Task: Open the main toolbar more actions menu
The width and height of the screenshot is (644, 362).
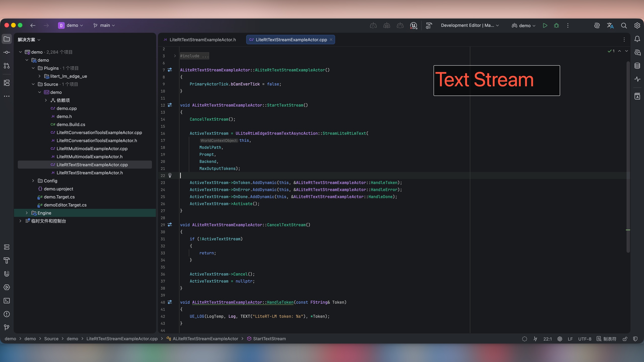Action: pyautogui.click(x=568, y=25)
